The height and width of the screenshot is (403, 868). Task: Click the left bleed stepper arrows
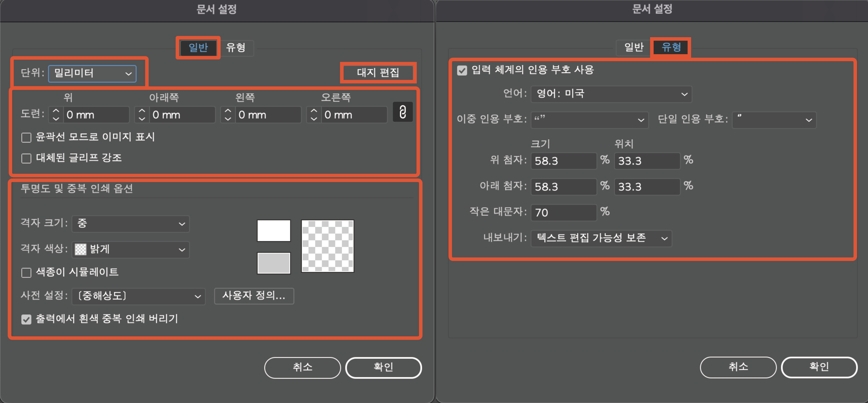228,115
